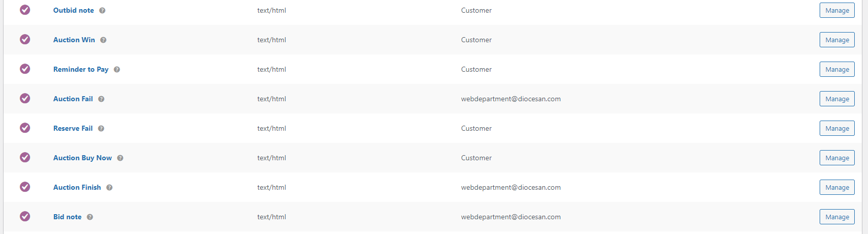Click help icon next to Auction Finish
Screen dimensions: 868x234
coord(109,188)
